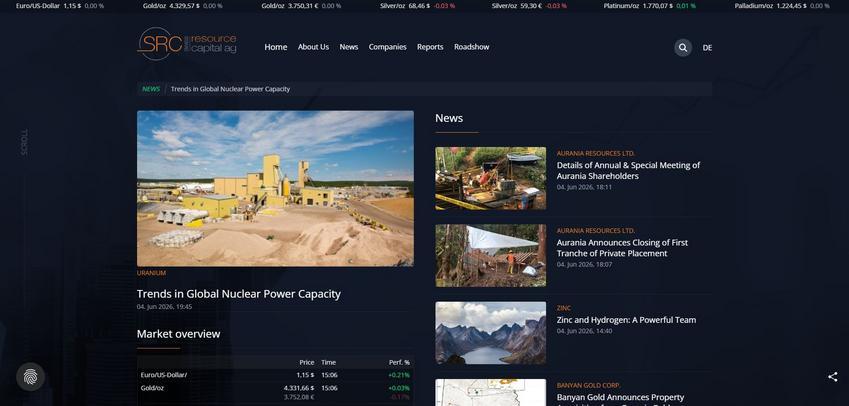This screenshot has height=406, width=849.
Task: Open Zinc and Hydrogen: A Powerful Team article
Action: (x=626, y=320)
